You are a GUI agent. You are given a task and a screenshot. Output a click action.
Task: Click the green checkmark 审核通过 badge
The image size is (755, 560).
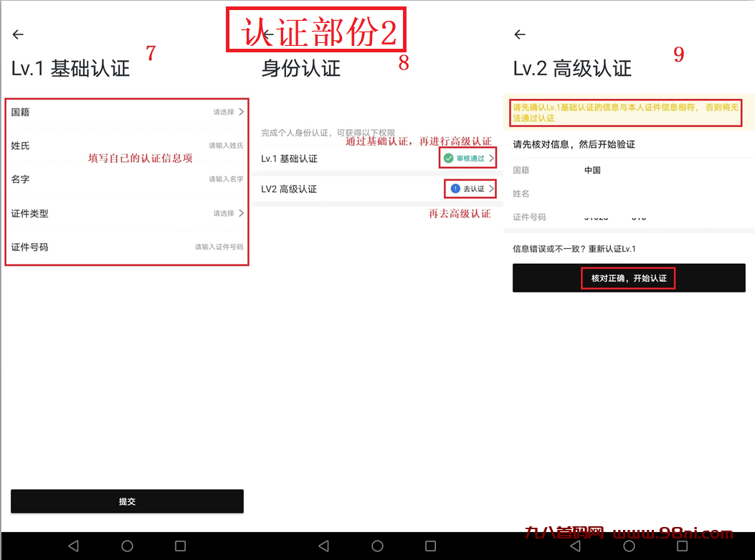pyautogui.click(x=447, y=158)
